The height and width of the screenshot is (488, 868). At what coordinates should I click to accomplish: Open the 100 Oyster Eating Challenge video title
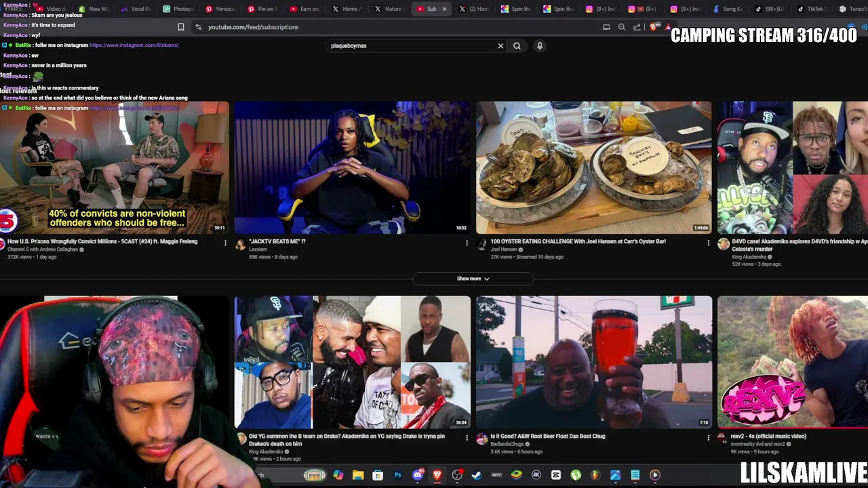click(578, 241)
